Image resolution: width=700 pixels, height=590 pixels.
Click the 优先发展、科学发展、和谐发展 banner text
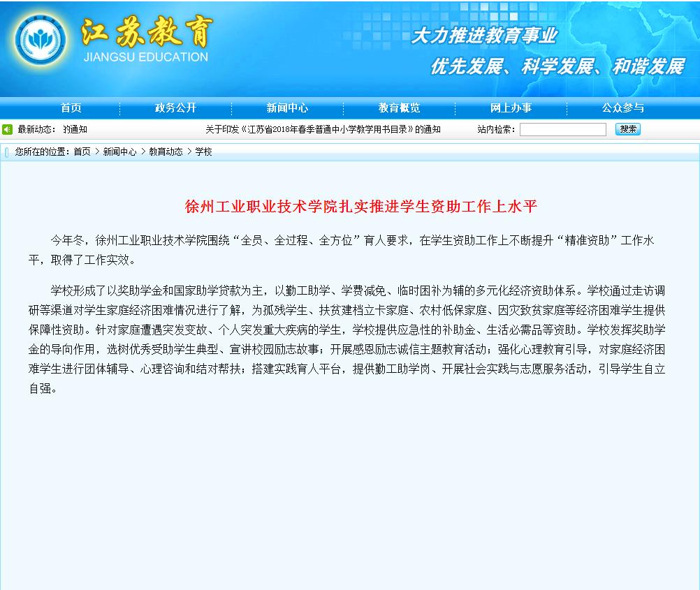coord(557,67)
